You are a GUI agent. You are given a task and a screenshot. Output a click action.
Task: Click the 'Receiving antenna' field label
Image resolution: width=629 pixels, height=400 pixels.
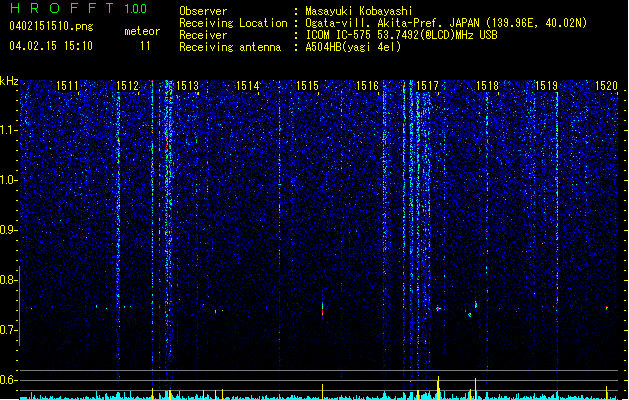tap(230, 47)
